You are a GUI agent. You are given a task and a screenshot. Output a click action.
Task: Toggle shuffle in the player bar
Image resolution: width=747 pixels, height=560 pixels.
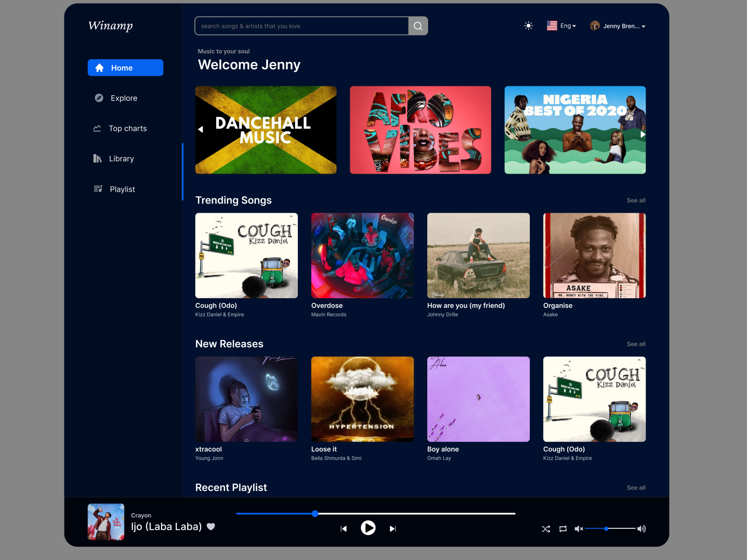tap(546, 529)
